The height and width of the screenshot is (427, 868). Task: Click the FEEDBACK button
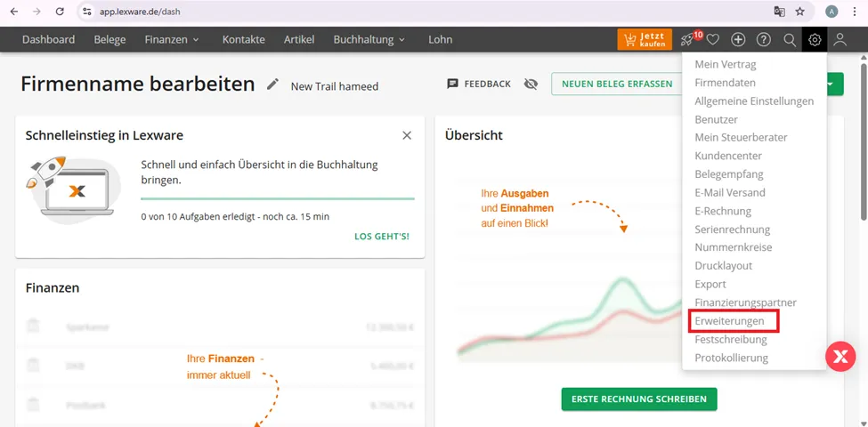pyautogui.click(x=479, y=85)
